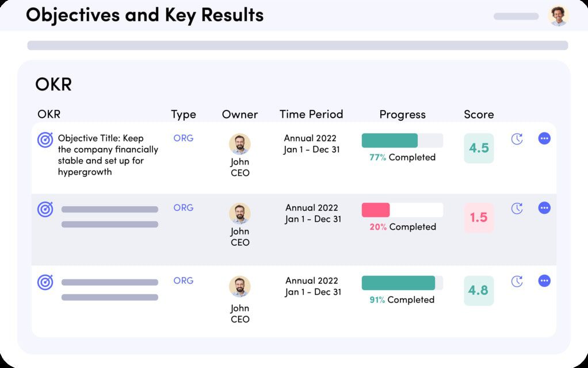Click the target icon on the 91% completed row
Viewport: 588px width, 368px height.
tap(45, 281)
